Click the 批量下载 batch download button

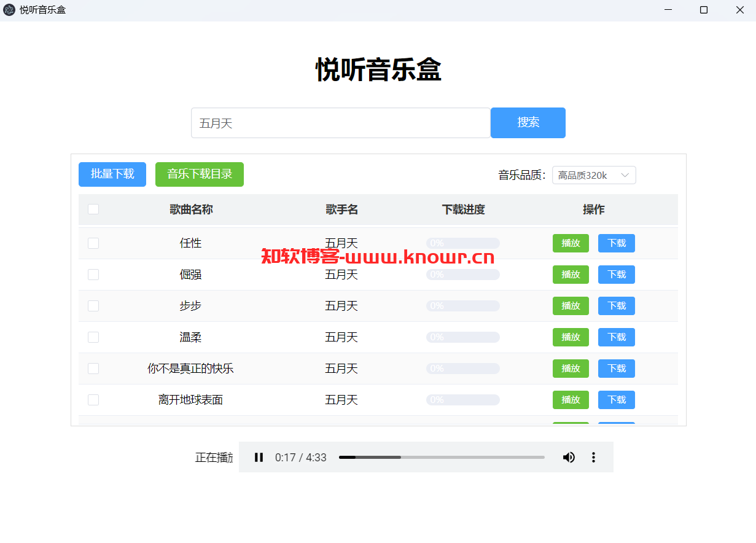[112, 174]
